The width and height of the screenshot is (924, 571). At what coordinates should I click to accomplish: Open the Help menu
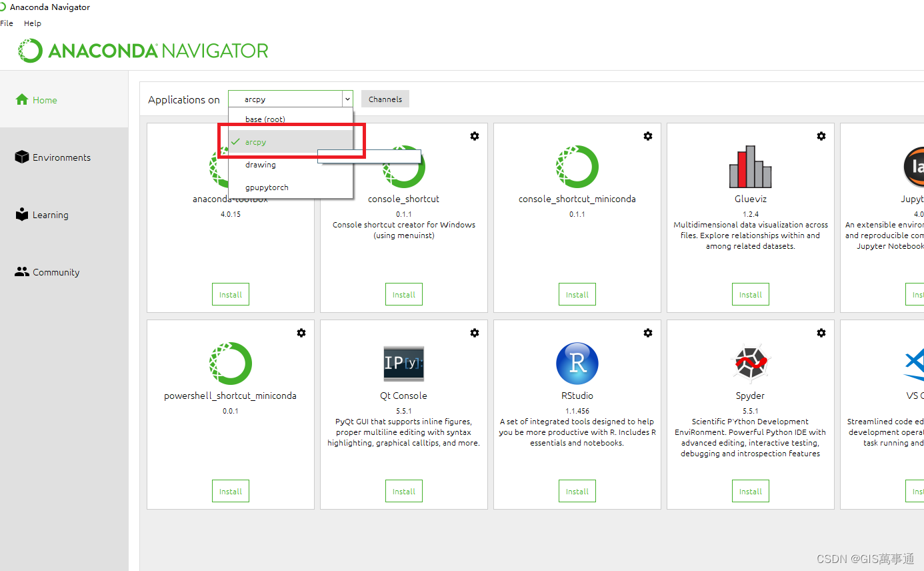coord(33,23)
